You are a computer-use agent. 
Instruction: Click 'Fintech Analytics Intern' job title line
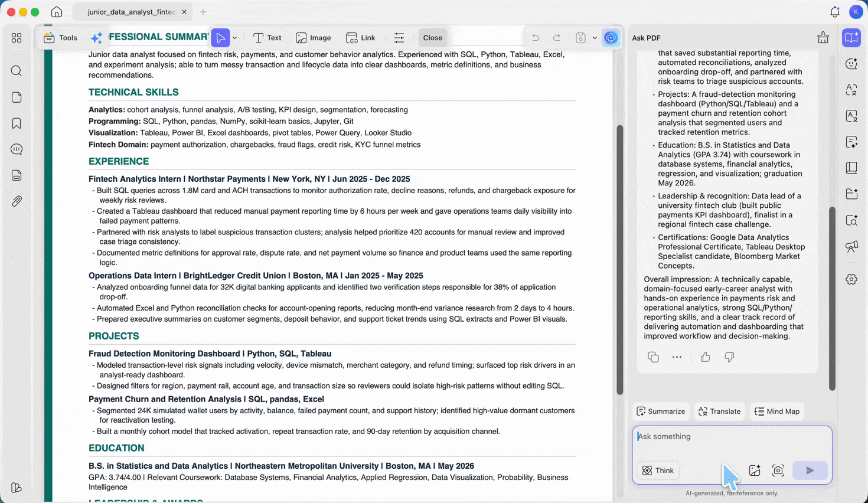[x=249, y=179]
